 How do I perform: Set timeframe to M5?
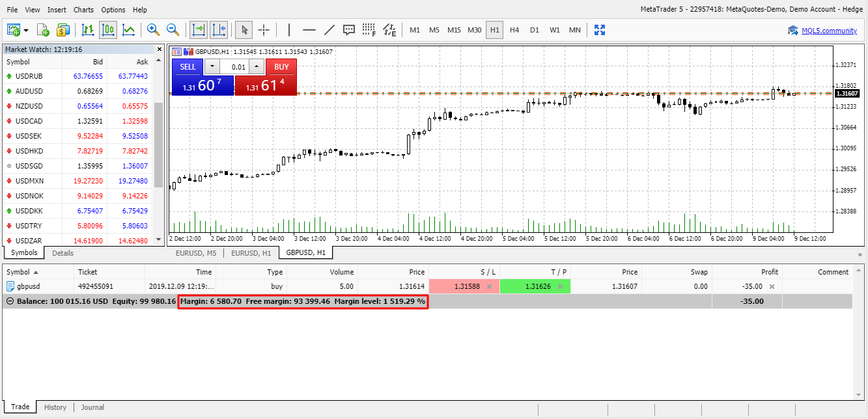pyautogui.click(x=434, y=30)
